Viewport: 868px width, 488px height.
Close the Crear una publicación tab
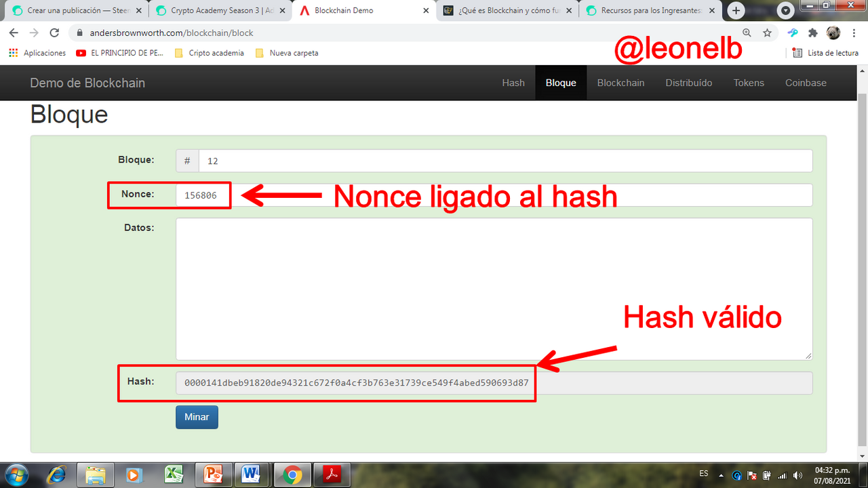(139, 11)
